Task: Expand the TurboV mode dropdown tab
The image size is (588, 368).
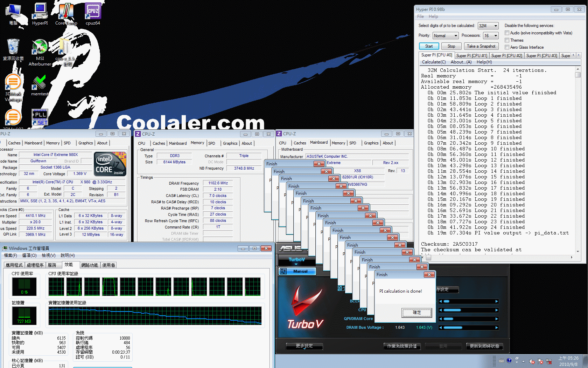Action: pyautogui.click(x=296, y=260)
